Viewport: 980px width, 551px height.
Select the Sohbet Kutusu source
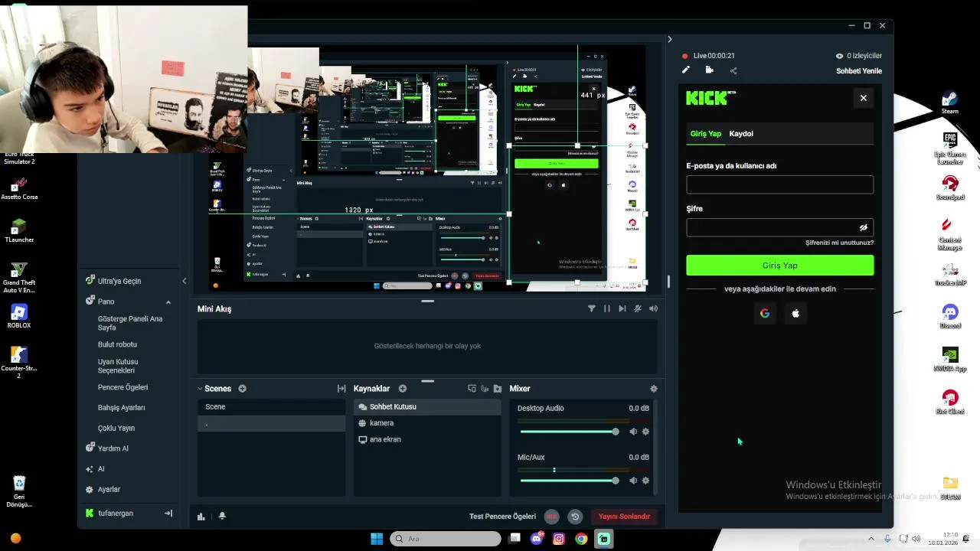point(427,406)
